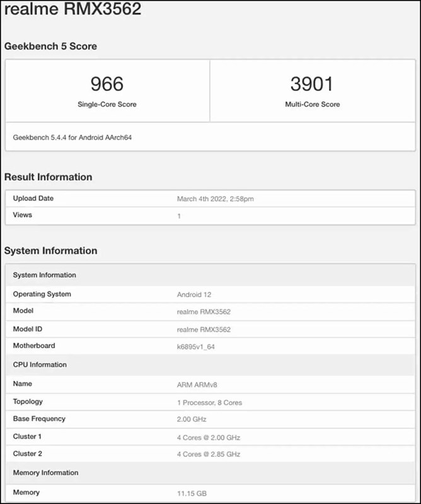Select the 11.15 GB memory value
This screenshot has height=504, width=421.
click(192, 493)
